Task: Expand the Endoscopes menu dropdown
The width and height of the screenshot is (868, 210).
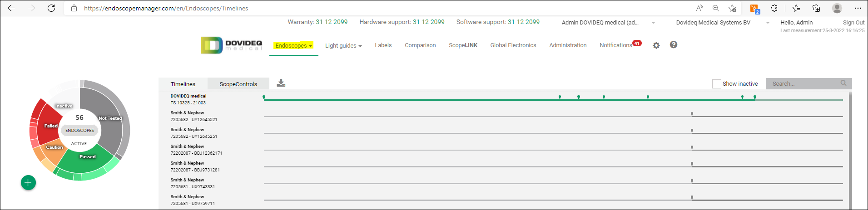Action: click(x=293, y=46)
